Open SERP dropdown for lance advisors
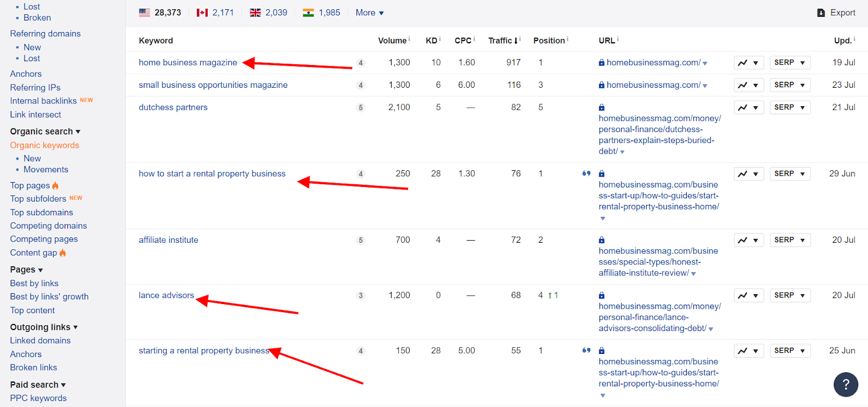 (790, 295)
